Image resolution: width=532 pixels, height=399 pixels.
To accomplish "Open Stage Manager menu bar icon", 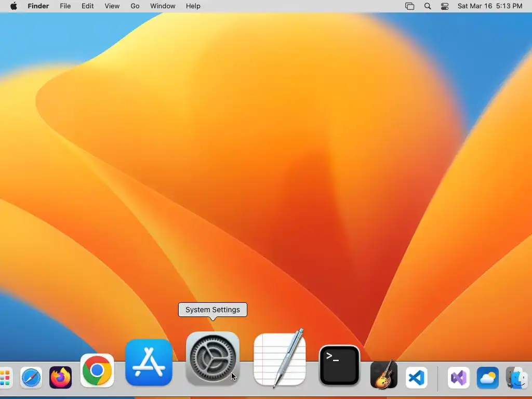I will coord(410,6).
